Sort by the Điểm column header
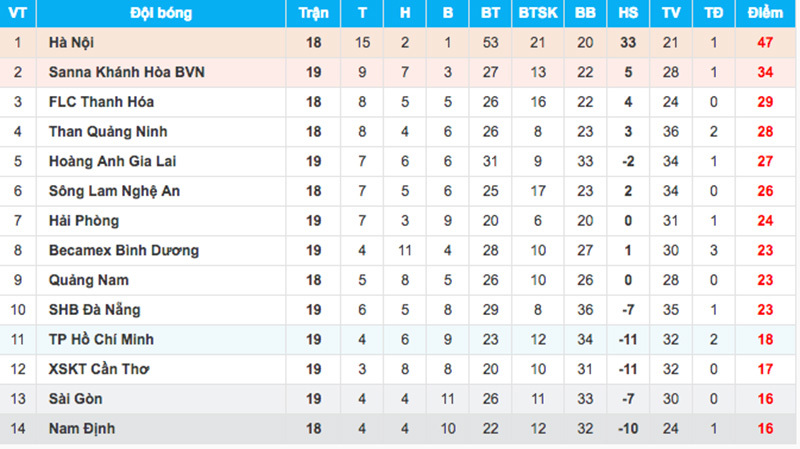Viewport: 800px width, 449px height. 765,14
